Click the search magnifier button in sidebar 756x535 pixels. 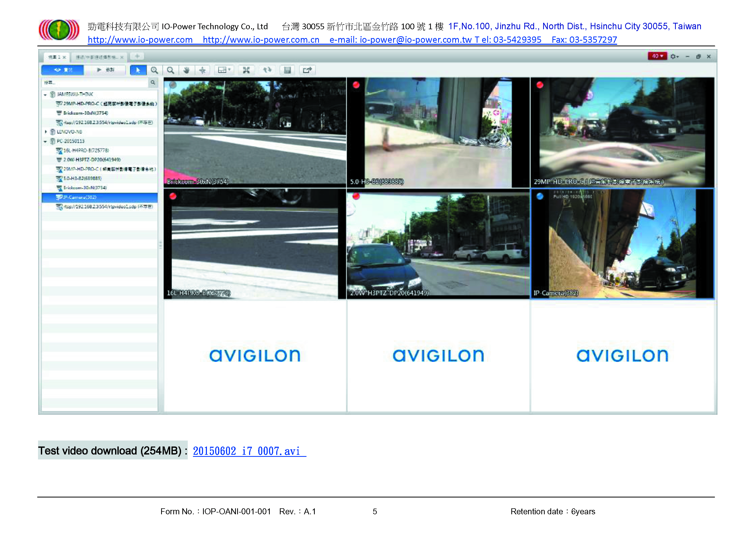pos(153,82)
